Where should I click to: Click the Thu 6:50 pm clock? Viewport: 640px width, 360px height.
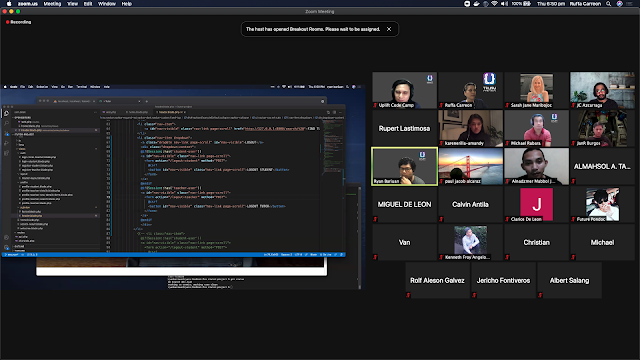(551, 4)
